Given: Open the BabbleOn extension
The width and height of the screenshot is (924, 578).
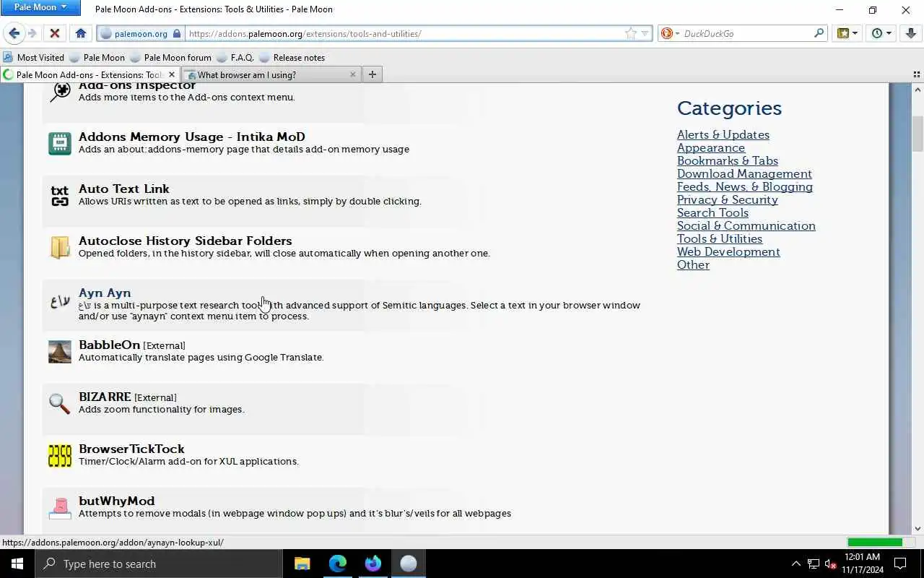Looking at the screenshot, I should pos(109,345).
